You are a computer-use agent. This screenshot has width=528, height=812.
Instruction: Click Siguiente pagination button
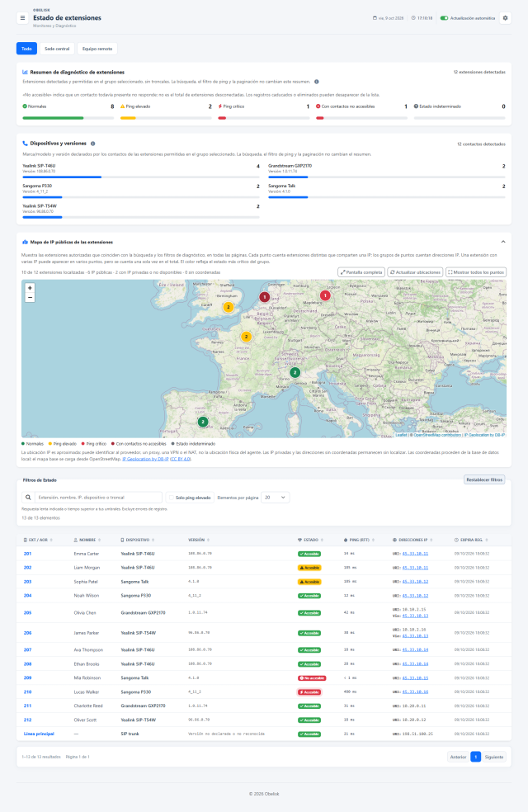pyautogui.click(x=494, y=757)
